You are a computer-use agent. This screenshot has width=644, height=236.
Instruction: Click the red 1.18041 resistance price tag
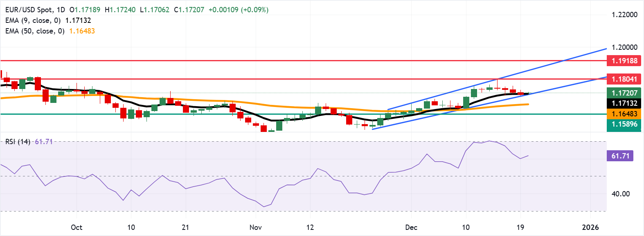[x=624, y=79]
